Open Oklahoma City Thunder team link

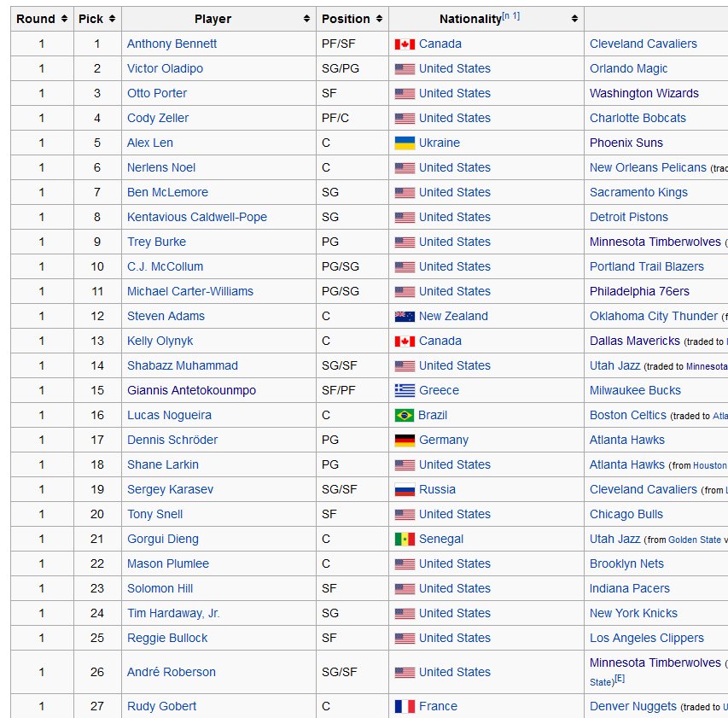(653, 316)
